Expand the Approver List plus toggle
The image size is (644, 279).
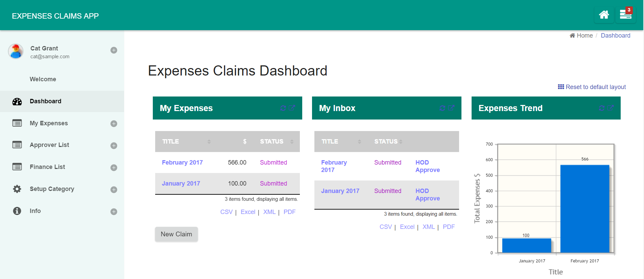(x=114, y=146)
